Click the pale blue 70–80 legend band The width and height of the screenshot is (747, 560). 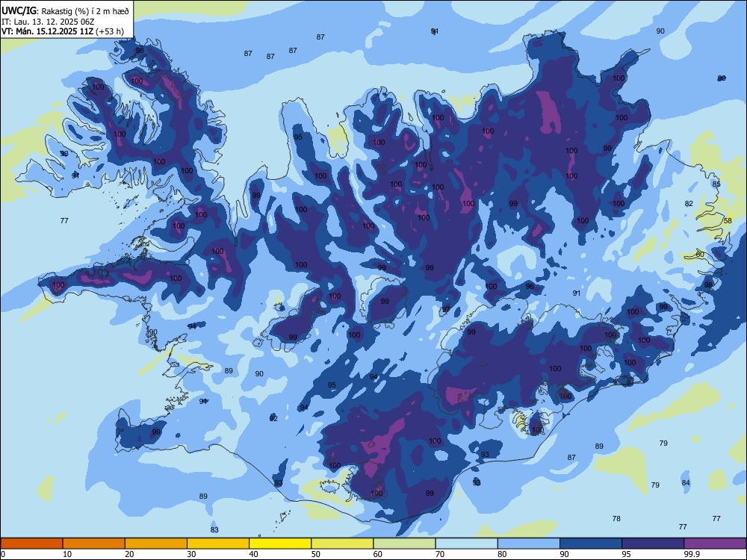click(466, 544)
